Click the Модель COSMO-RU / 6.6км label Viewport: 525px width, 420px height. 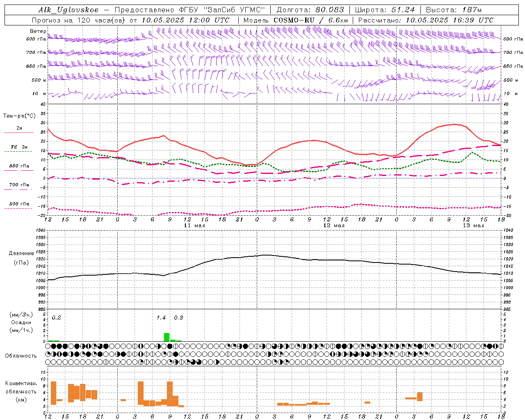click(296, 20)
